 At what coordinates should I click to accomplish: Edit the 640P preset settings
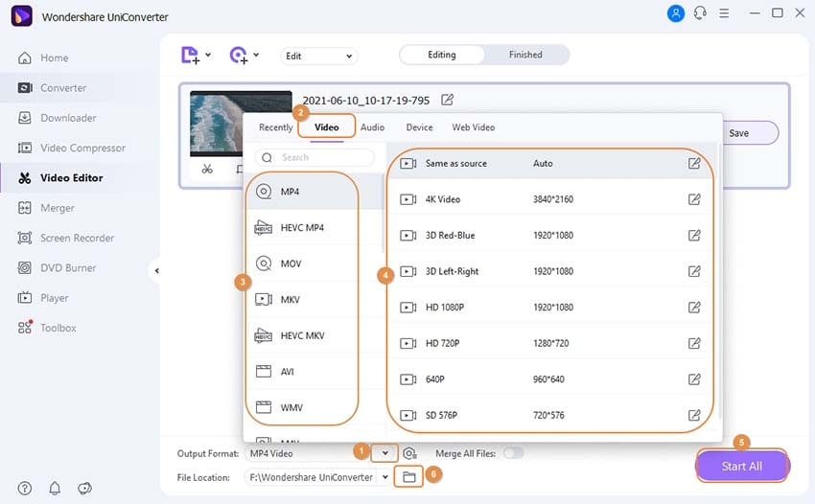pyautogui.click(x=694, y=379)
